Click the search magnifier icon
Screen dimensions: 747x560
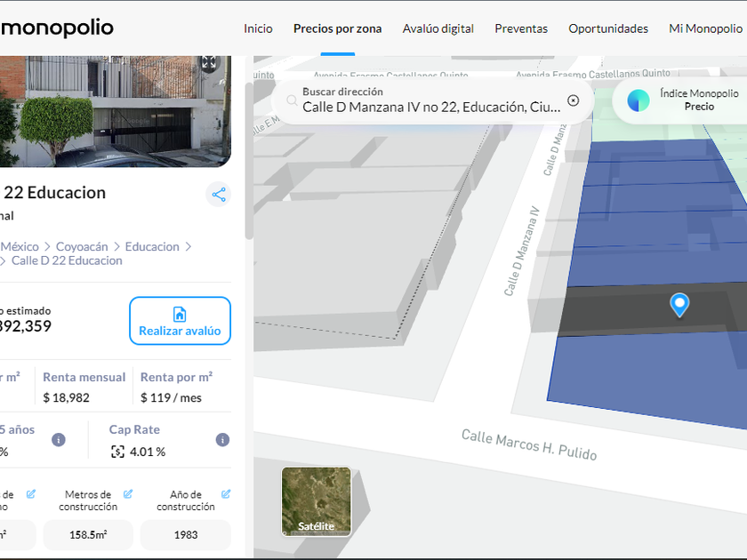pyautogui.click(x=292, y=100)
